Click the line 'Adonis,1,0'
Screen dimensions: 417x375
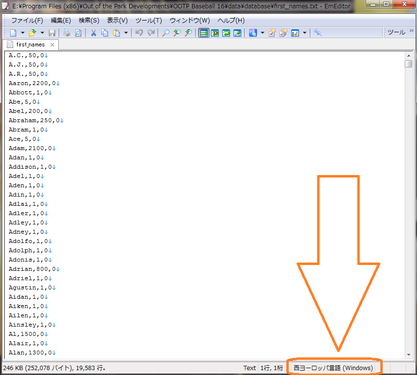pos(30,260)
